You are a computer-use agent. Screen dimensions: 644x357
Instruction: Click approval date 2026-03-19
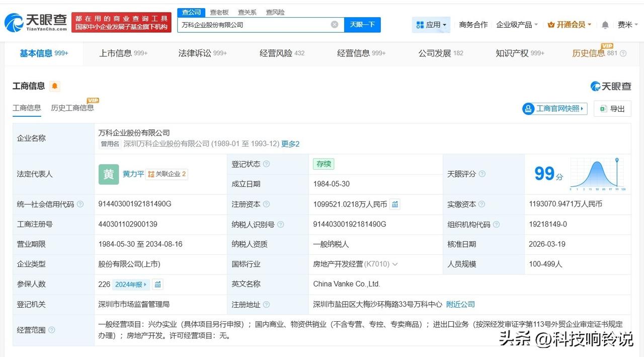[x=547, y=244]
